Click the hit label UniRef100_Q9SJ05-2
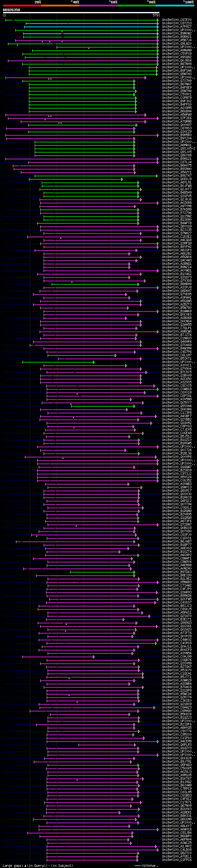The width and height of the screenshot is (197, 868). point(179,149)
